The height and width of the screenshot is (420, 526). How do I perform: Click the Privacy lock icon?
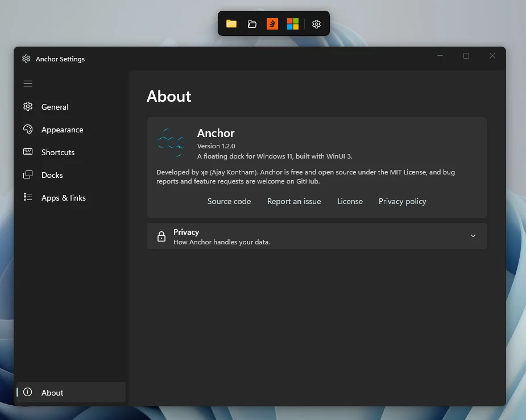[161, 236]
